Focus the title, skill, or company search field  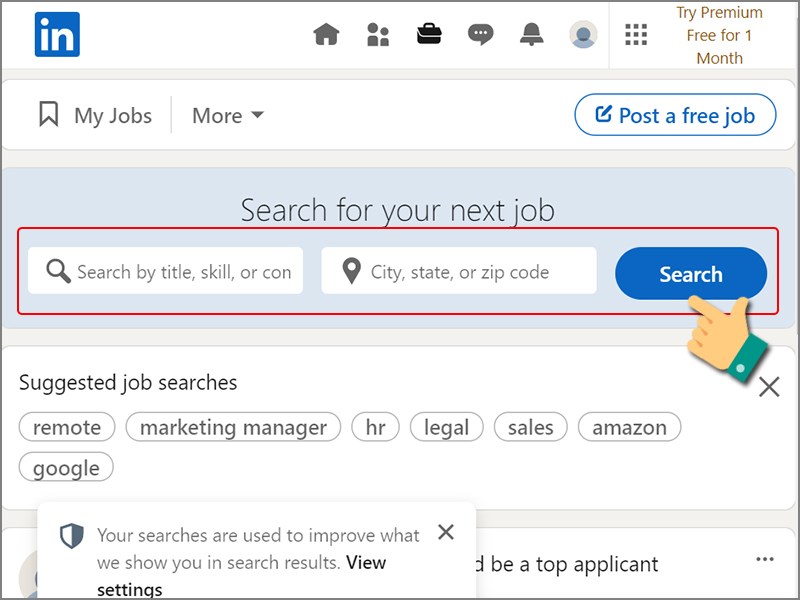click(165, 270)
